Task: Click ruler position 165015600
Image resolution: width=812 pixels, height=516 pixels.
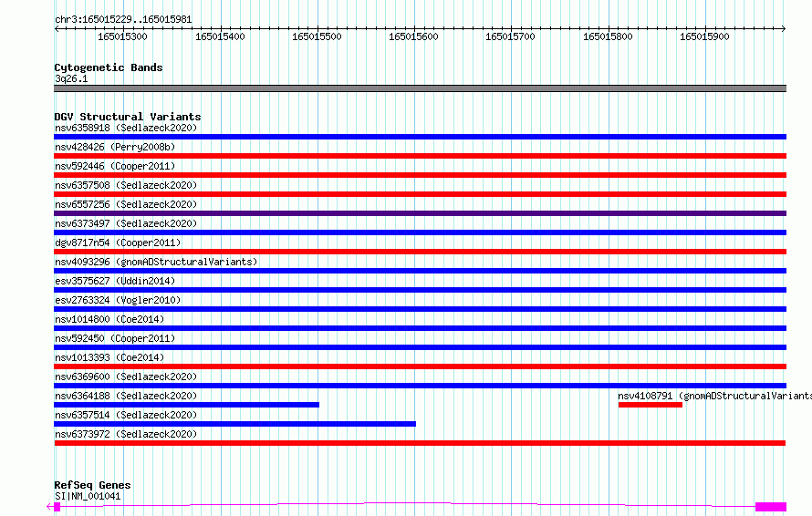Action: 414,36
